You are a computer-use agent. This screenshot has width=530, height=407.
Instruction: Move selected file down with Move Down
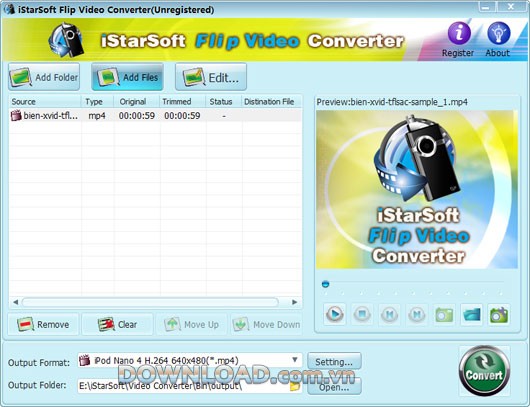(x=266, y=325)
